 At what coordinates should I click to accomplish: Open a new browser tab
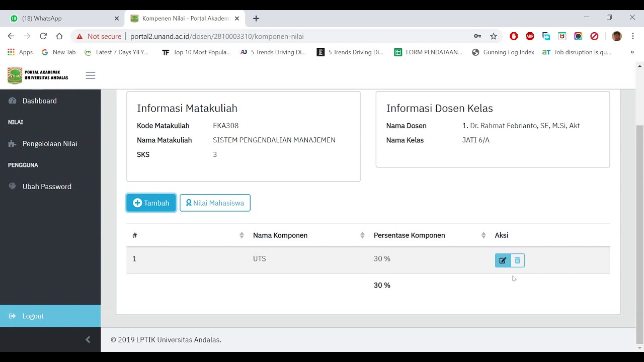click(256, 19)
